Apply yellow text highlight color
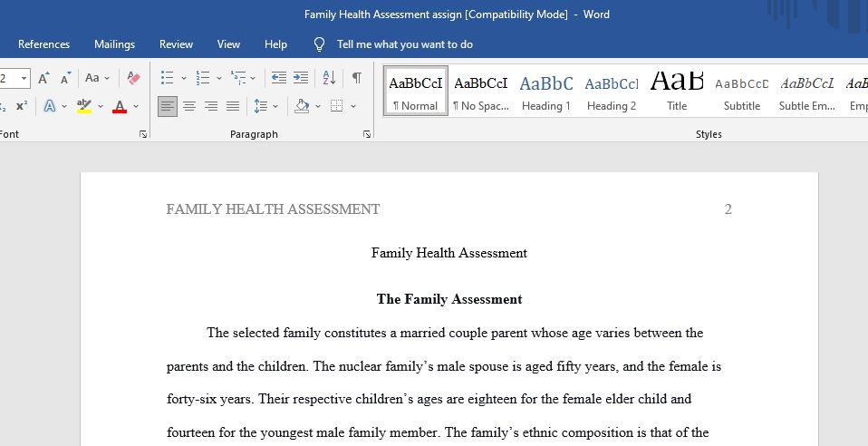The width and height of the screenshot is (868, 446). point(84,106)
